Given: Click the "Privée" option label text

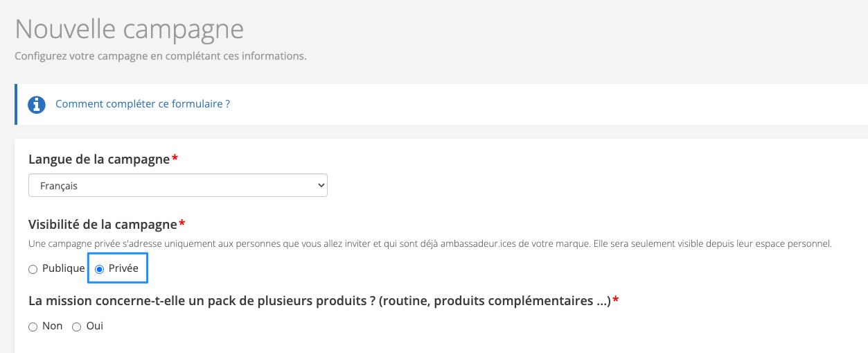Looking at the screenshot, I should (x=123, y=268).
